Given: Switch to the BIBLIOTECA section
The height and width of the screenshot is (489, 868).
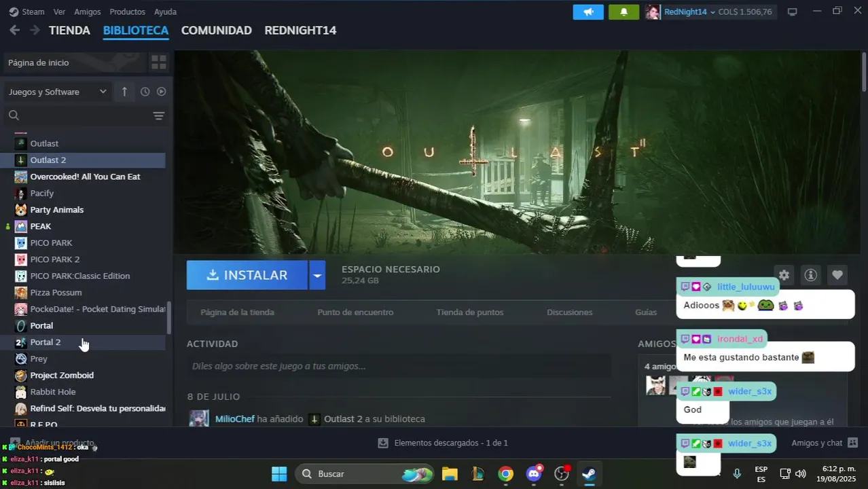Looking at the screenshot, I should click(136, 31).
